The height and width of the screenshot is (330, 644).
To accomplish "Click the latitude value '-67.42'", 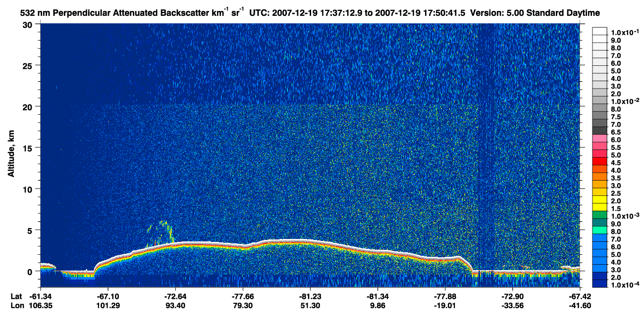I will click(x=580, y=296).
